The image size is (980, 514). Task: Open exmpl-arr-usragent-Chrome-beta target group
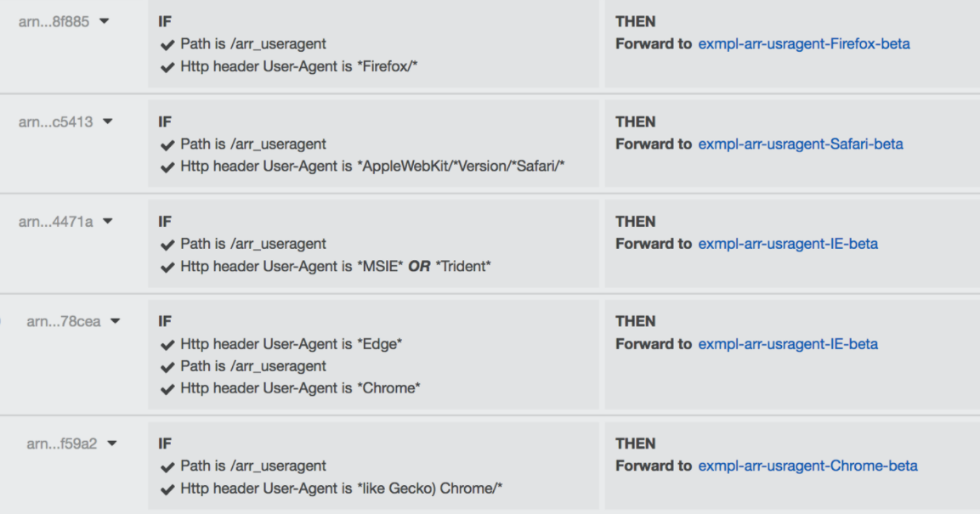coord(807,466)
